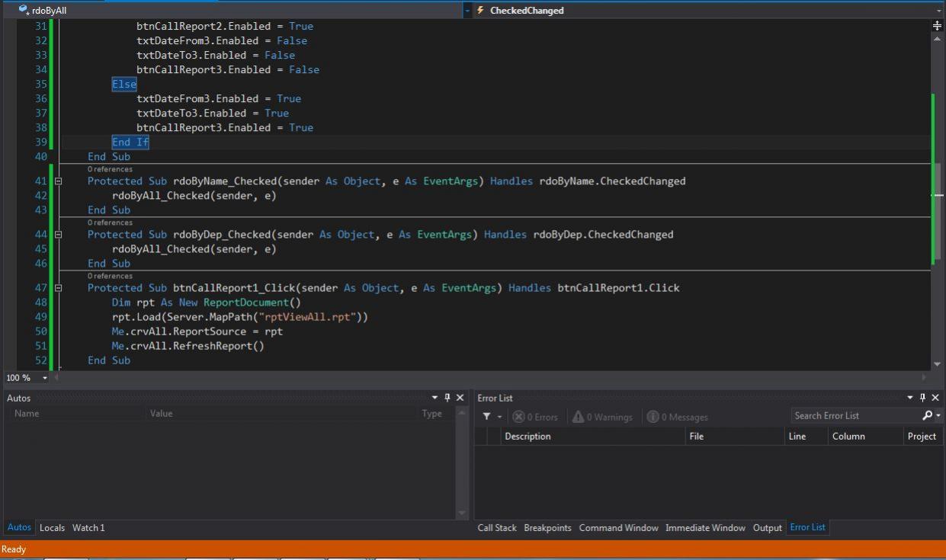Sort by Description column in Error List

pos(593,437)
